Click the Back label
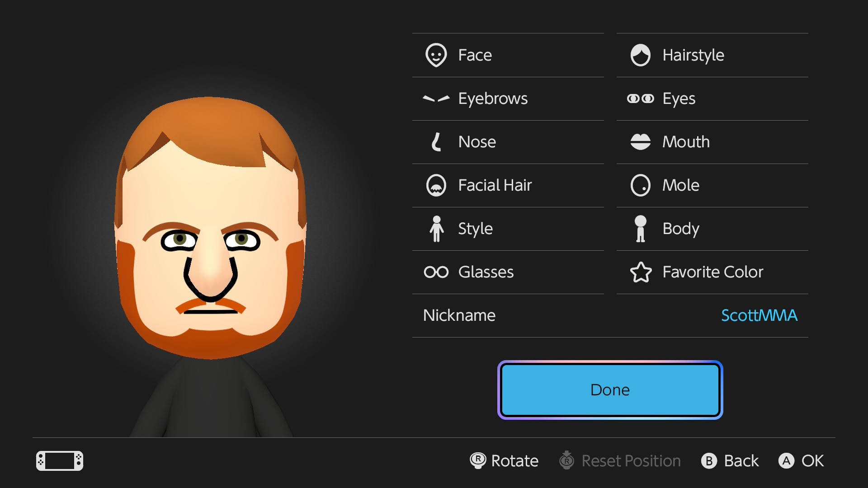The height and width of the screenshot is (488, 868). [x=741, y=461]
